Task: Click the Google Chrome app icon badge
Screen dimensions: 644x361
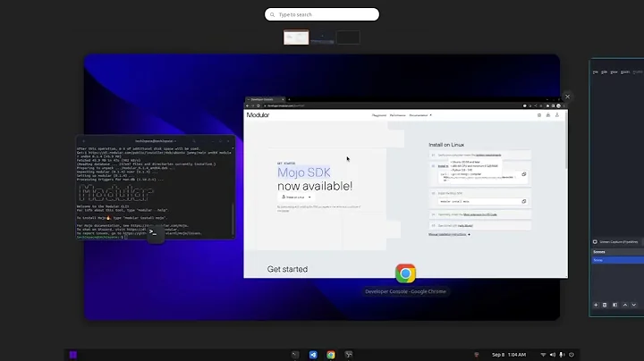Action: coord(405,273)
